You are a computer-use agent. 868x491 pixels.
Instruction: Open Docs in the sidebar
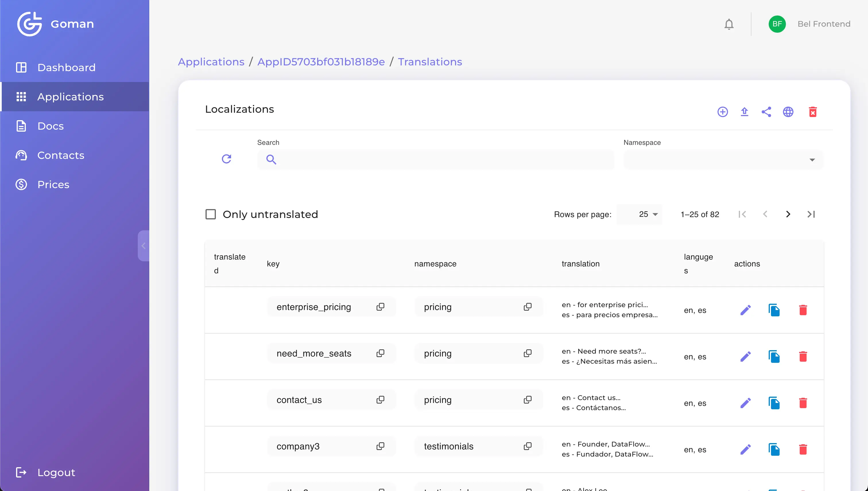(51, 126)
